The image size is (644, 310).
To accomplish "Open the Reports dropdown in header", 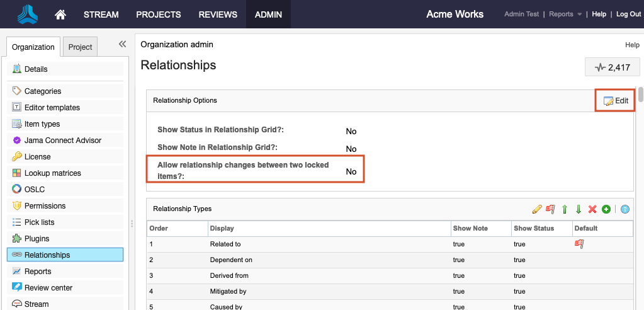I will pyautogui.click(x=565, y=14).
